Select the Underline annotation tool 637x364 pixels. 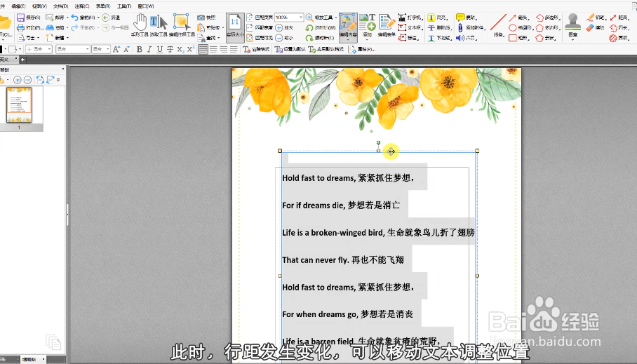point(439,38)
